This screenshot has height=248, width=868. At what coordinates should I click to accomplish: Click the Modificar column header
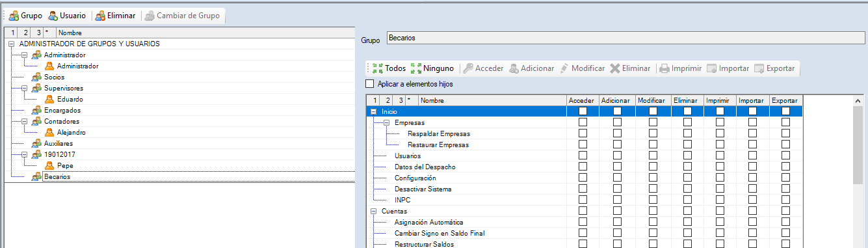pos(651,100)
